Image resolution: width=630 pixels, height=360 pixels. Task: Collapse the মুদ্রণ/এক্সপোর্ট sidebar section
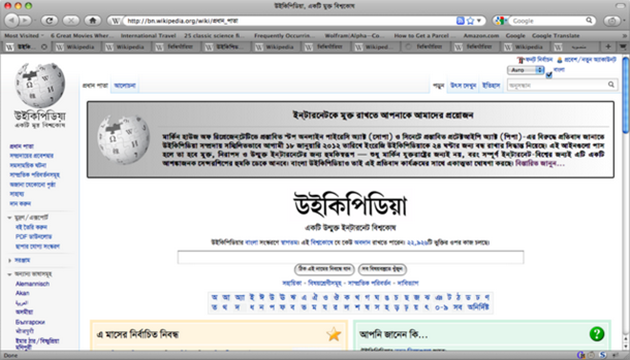[9, 217]
